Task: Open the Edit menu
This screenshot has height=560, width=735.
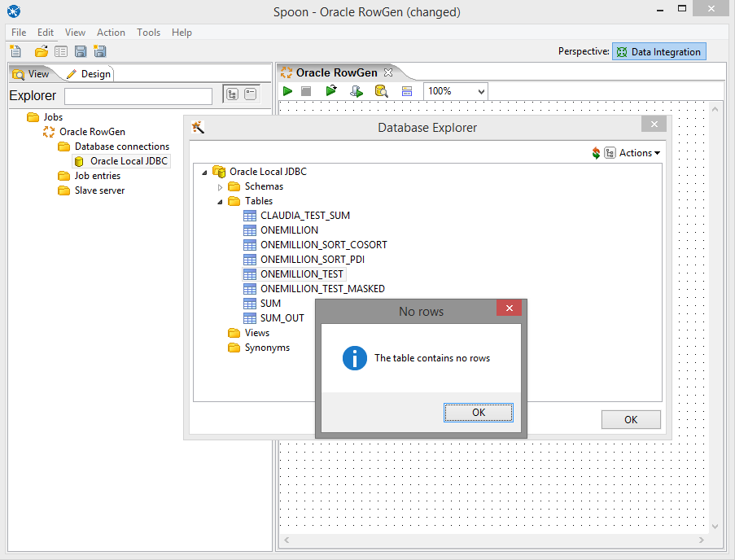Action: pos(46,33)
